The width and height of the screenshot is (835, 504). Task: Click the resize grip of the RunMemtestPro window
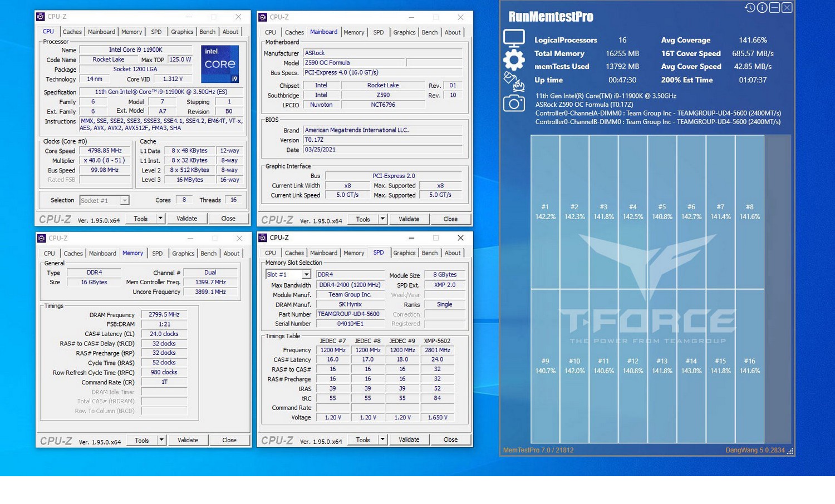789,451
